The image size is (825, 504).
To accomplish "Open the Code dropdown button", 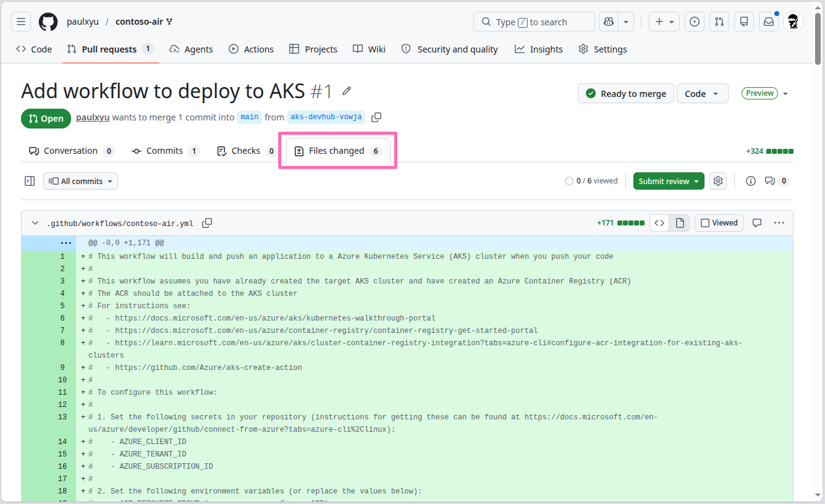I will (x=702, y=94).
